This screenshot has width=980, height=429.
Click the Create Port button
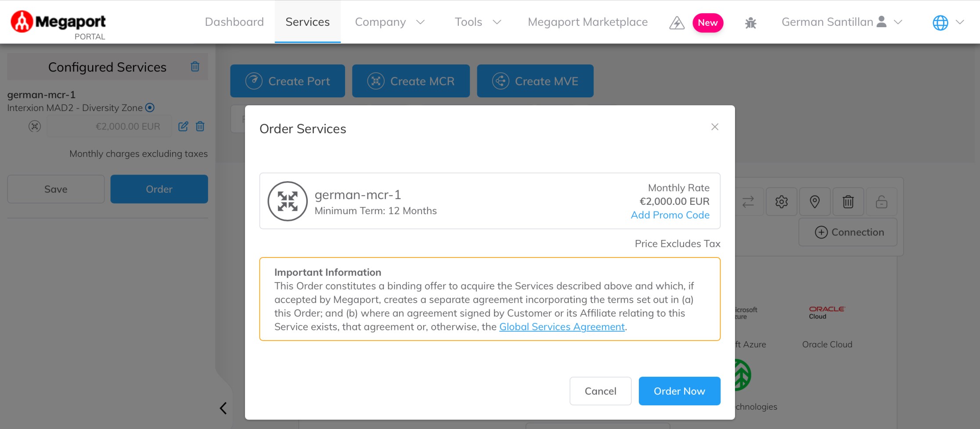tap(288, 81)
